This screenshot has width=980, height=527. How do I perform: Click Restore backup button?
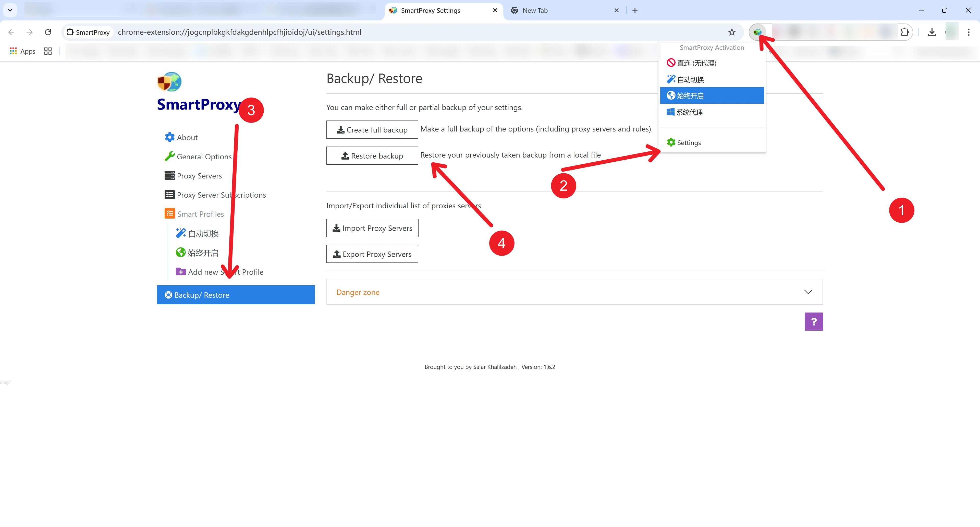pos(372,156)
